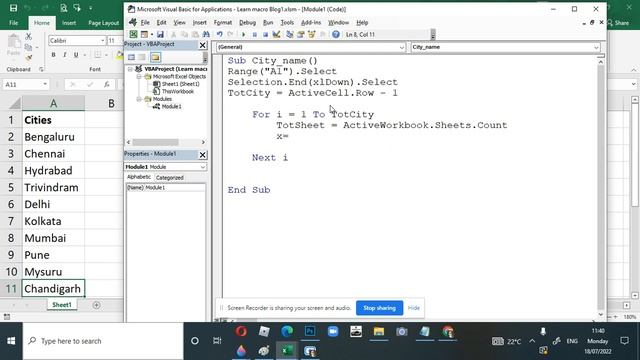Image resolution: width=640 pixels, height=360 pixels.
Task: Open VBA Help question mark icon
Action: tap(336, 34)
